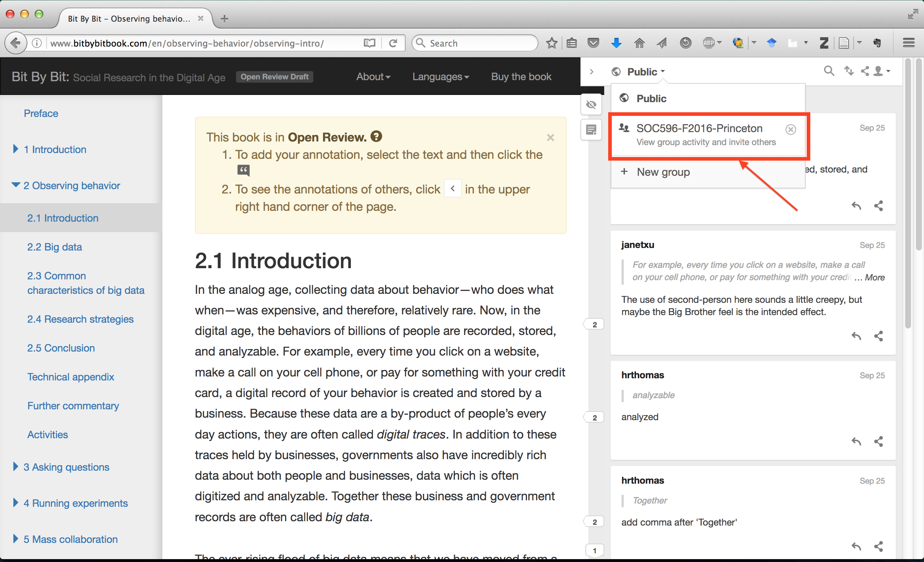
Task: Bookmark this page with star icon
Action: [552, 43]
